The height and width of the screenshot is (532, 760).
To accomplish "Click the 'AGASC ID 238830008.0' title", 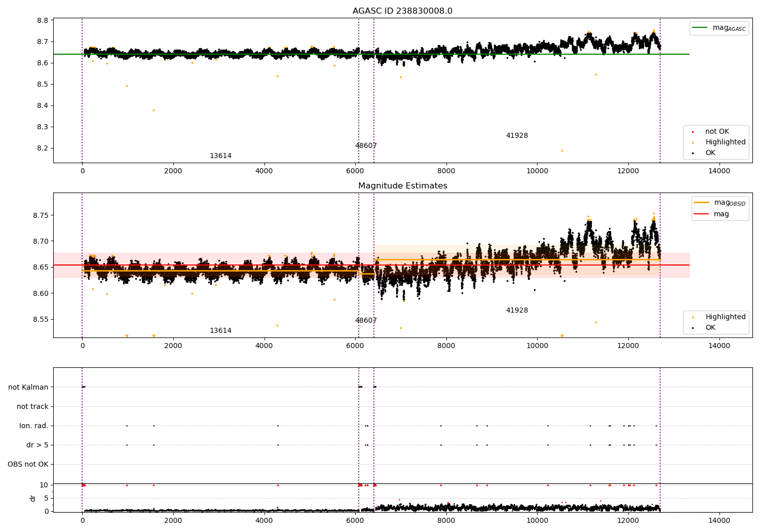I will point(403,11).
